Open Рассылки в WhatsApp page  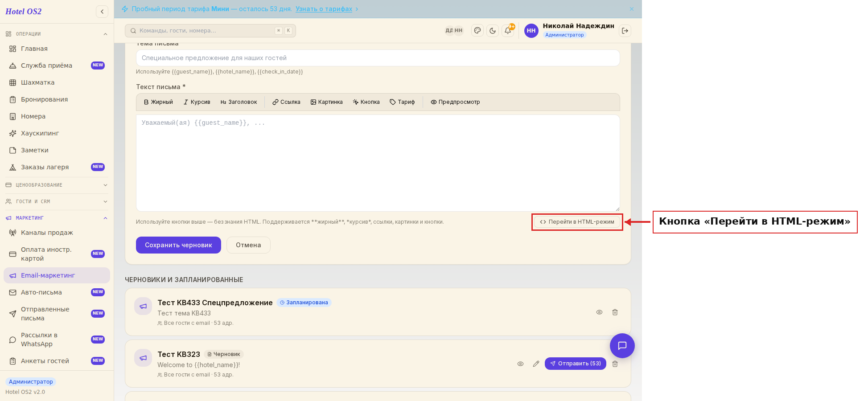(x=57, y=340)
